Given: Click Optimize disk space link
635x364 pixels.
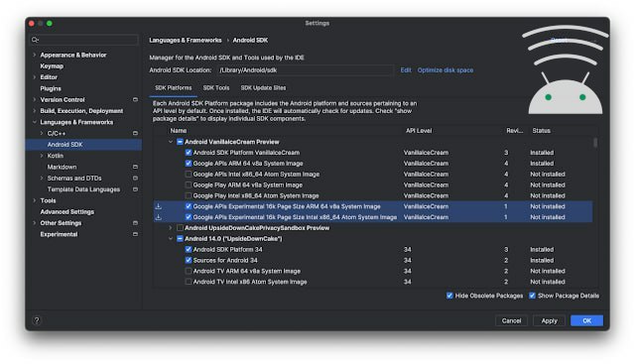Looking at the screenshot, I should coord(445,70).
